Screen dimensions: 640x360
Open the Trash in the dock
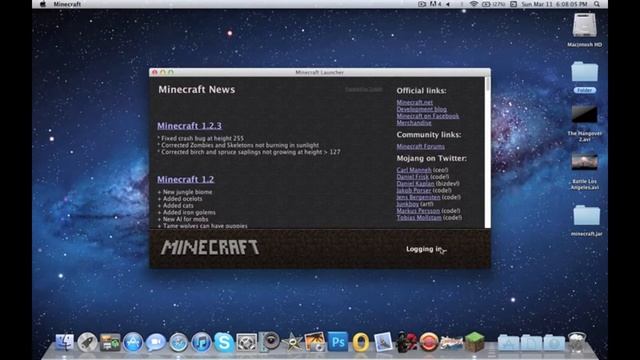coord(577,342)
